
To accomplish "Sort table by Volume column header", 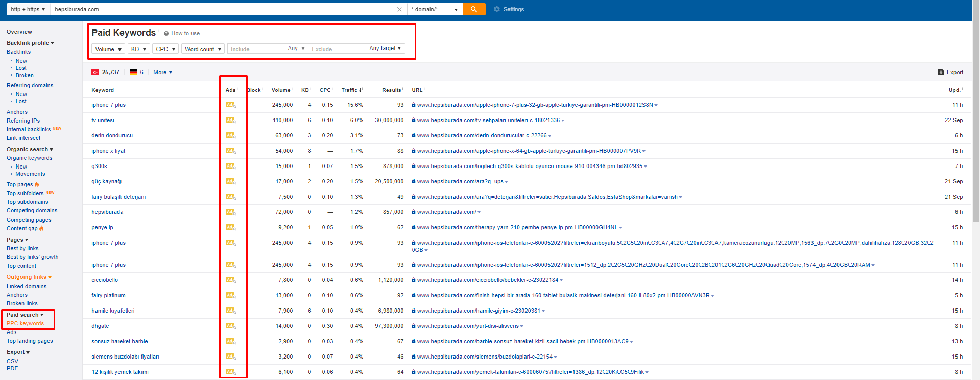I will point(280,90).
